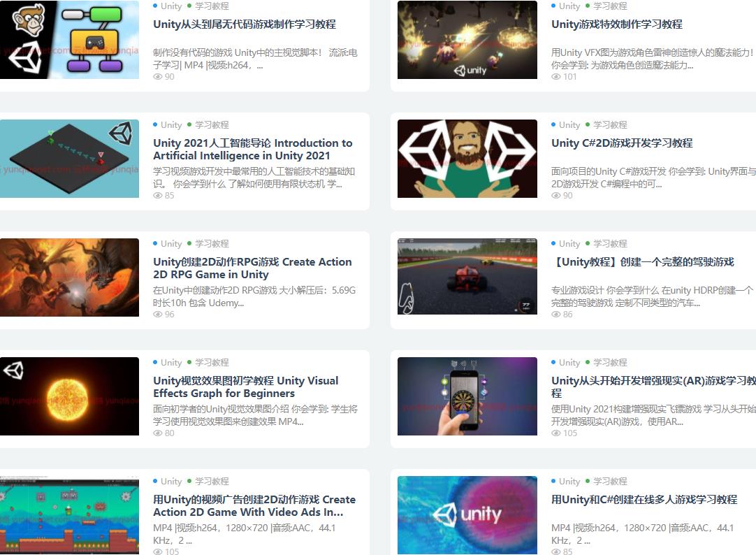Click the 2D platformer game screenshot thumbnail

tap(69, 515)
